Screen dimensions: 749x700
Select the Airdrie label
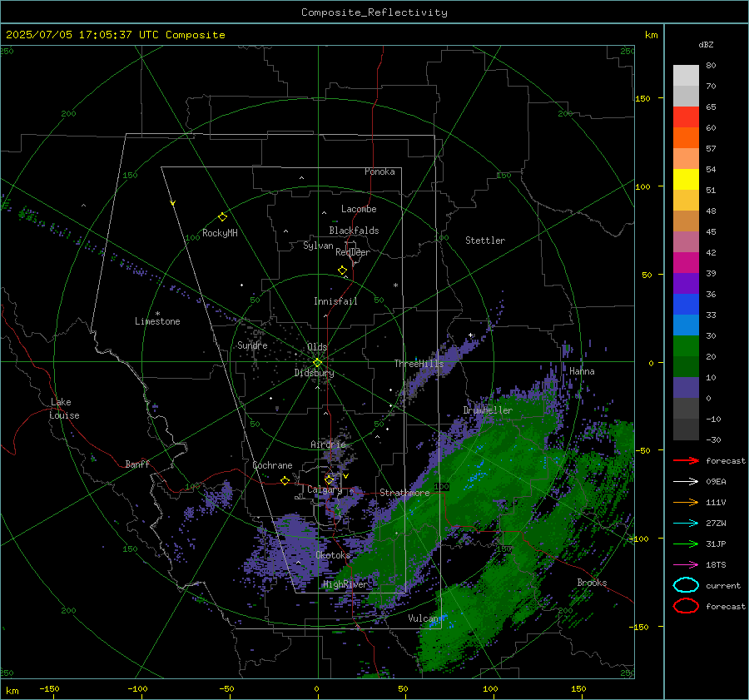pyautogui.click(x=328, y=444)
